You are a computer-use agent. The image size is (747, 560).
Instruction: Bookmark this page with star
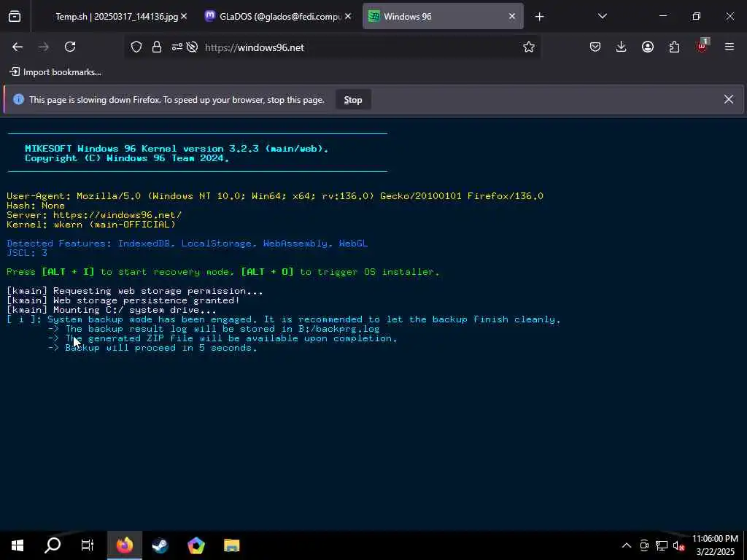click(529, 47)
